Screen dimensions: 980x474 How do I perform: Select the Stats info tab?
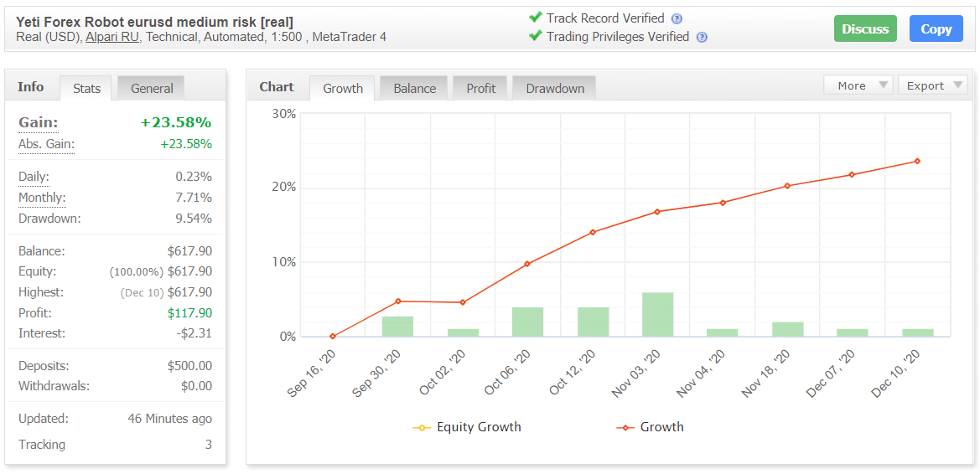pyautogui.click(x=86, y=88)
